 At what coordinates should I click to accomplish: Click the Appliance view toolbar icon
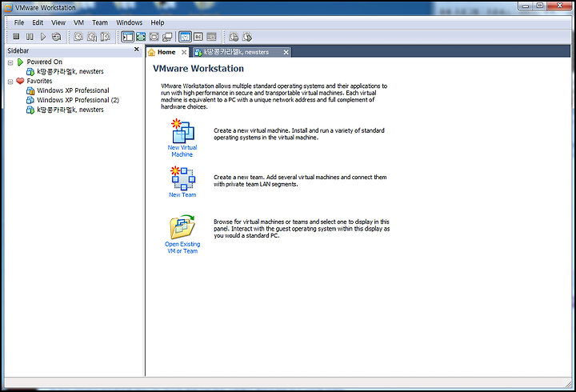tap(198, 36)
